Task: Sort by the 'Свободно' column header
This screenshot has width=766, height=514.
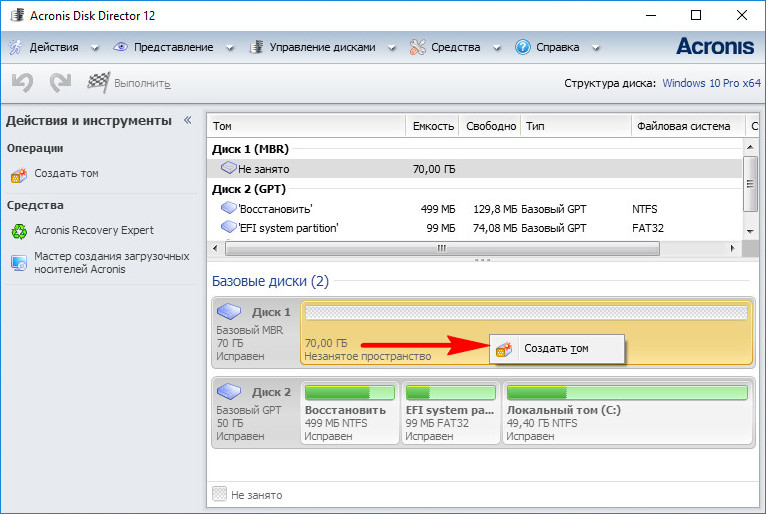Action: pos(490,126)
